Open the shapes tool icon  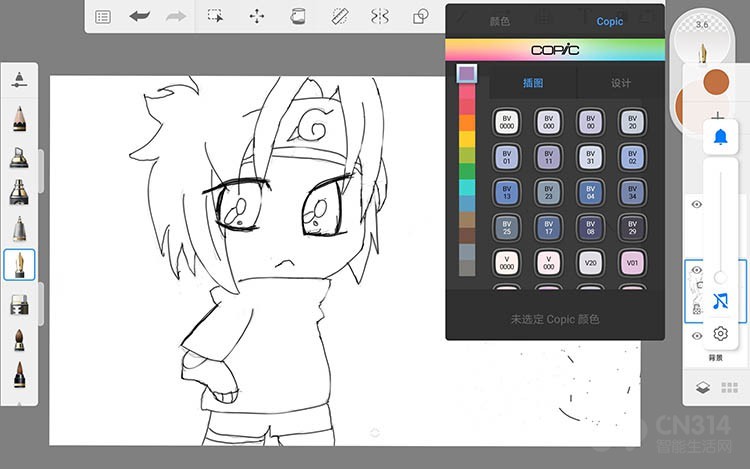[x=420, y=17]
